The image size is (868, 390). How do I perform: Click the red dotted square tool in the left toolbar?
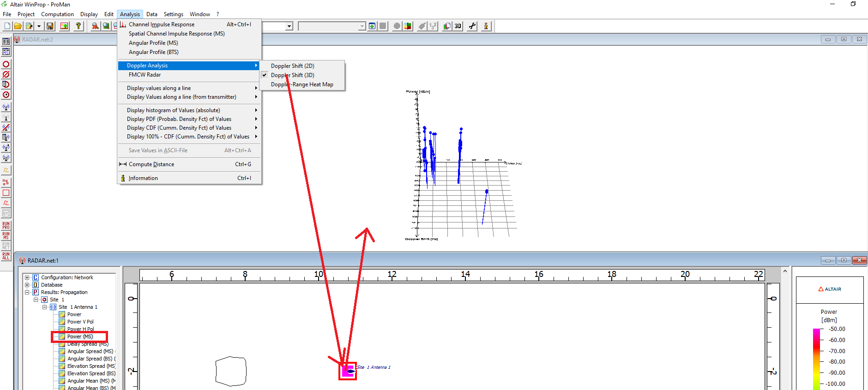[x=6, y=183]
